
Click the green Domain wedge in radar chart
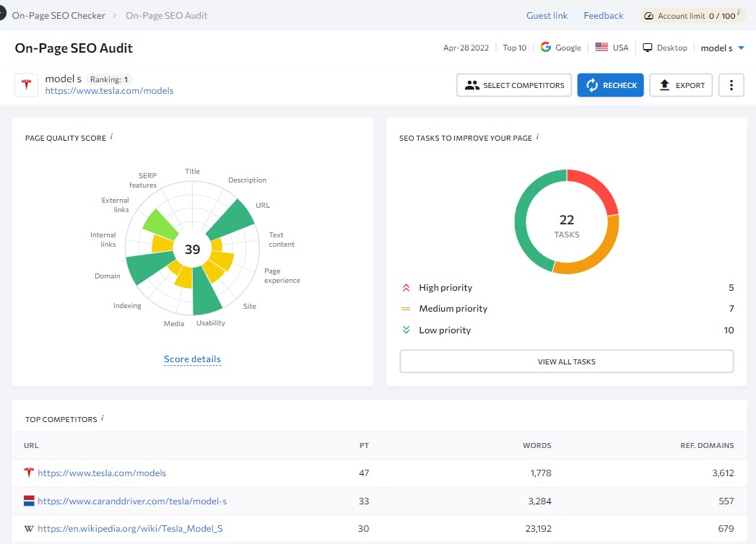pyautogui.click(x=147, y=267)
